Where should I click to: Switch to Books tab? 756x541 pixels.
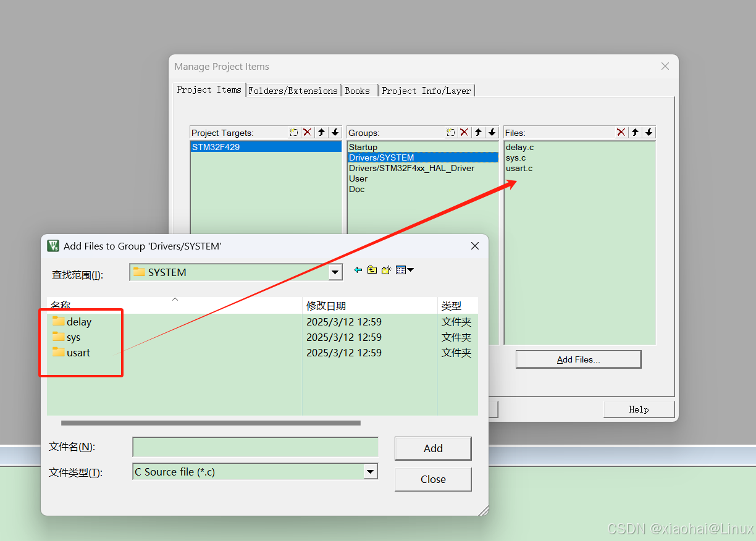coord(358,91)
